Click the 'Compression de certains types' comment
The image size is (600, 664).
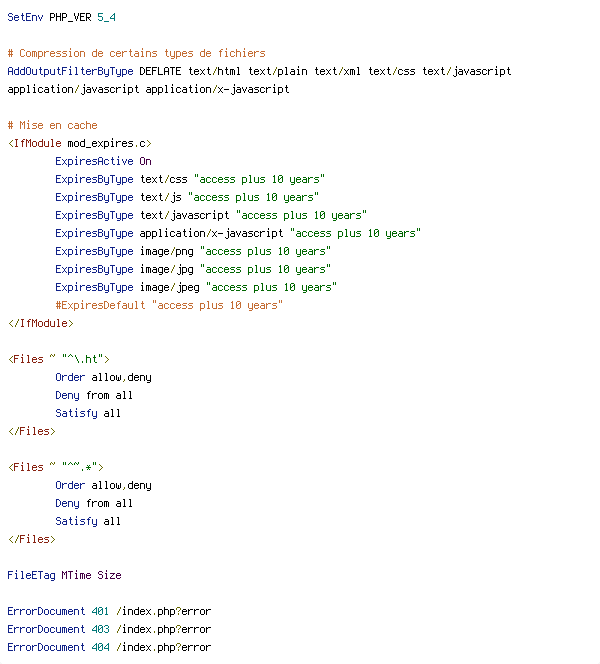tap(136, 53)
